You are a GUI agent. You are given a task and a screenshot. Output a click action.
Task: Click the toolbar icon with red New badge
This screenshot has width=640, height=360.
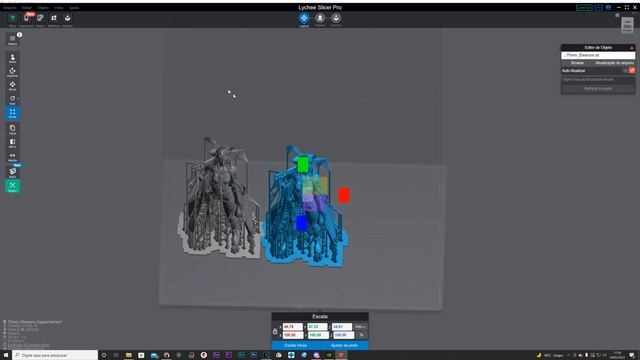coord(27,19)
